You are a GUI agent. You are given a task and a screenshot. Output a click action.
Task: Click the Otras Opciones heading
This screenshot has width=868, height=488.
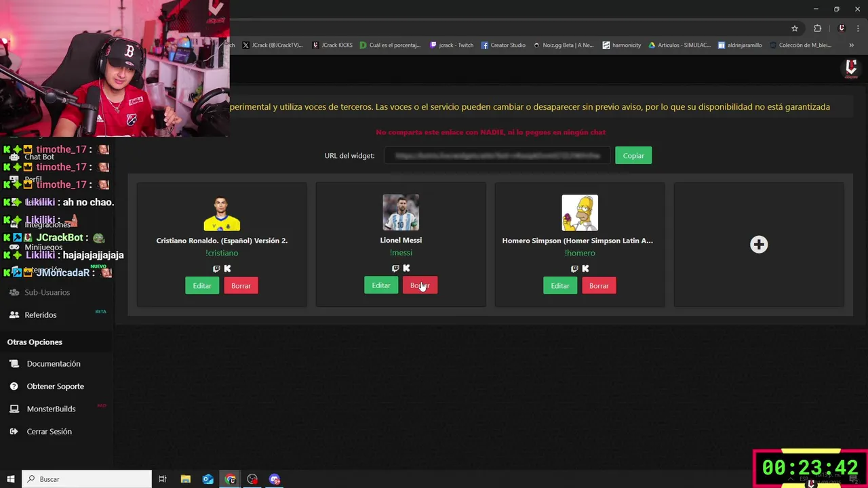pyautogui.click(x=35, y=342)
